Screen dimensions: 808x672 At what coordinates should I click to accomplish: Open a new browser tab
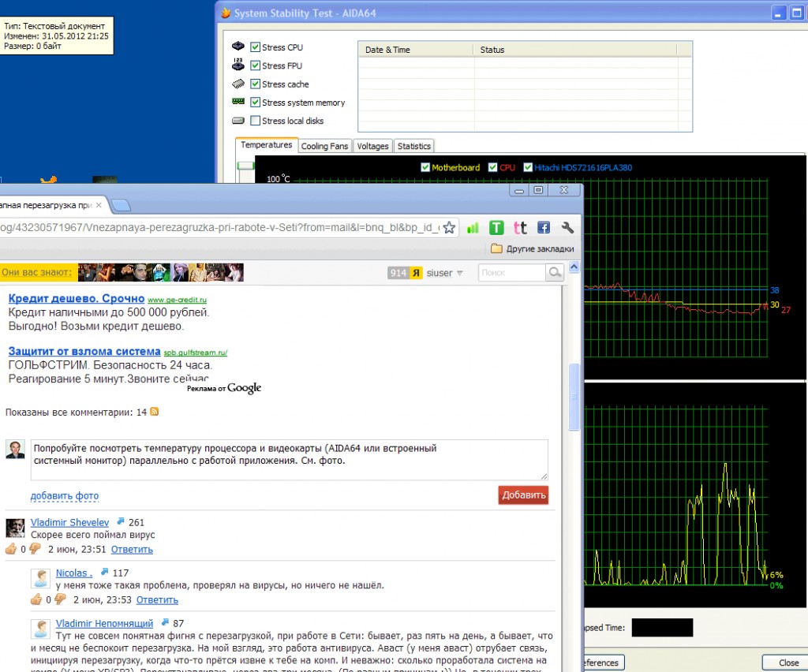(x=121, y=205)
